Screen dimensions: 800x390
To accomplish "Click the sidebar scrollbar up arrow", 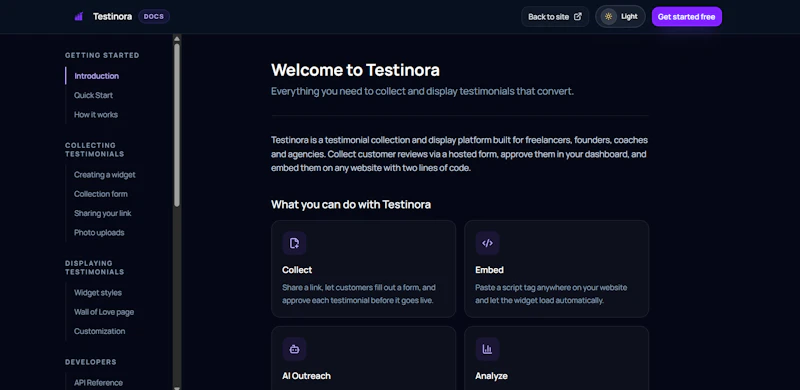I will click(x=177, y=38).
